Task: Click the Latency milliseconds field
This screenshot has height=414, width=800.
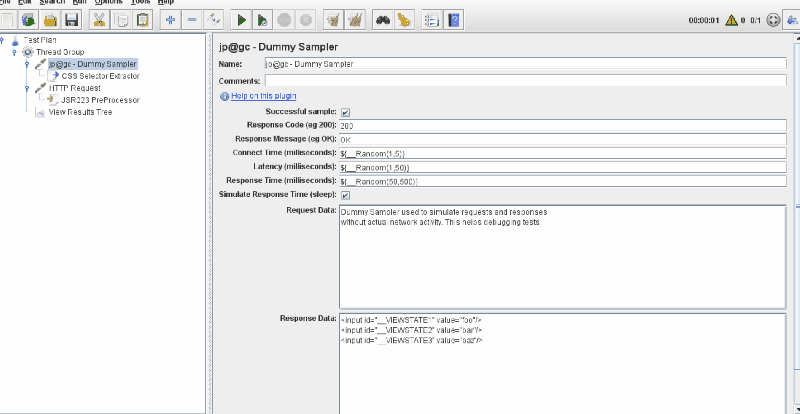Action: pyautogui.click(x=563, y=167)
